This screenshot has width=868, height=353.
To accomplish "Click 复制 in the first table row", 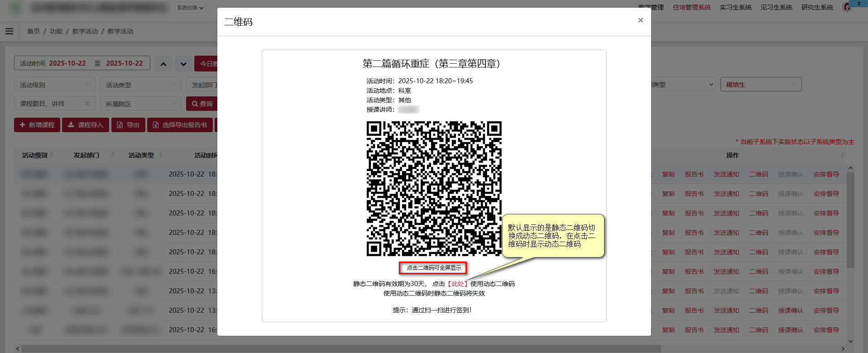I will pos(668,174).
